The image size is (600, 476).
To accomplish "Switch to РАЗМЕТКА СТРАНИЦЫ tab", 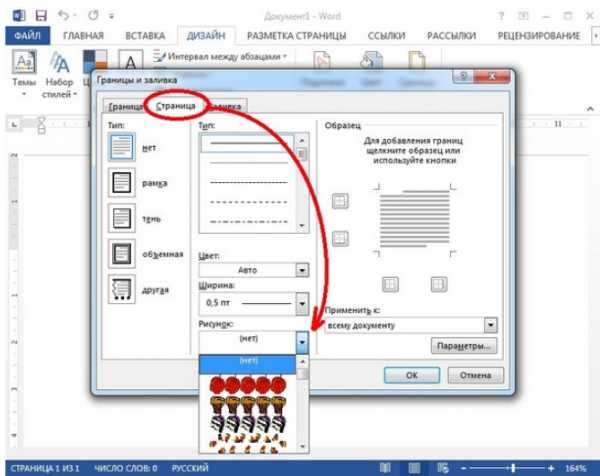I will pos(297,36).
